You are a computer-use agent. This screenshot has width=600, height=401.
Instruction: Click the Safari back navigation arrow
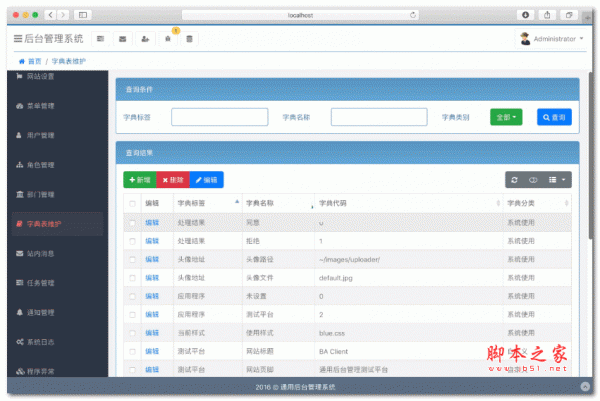tap(51, 15)
